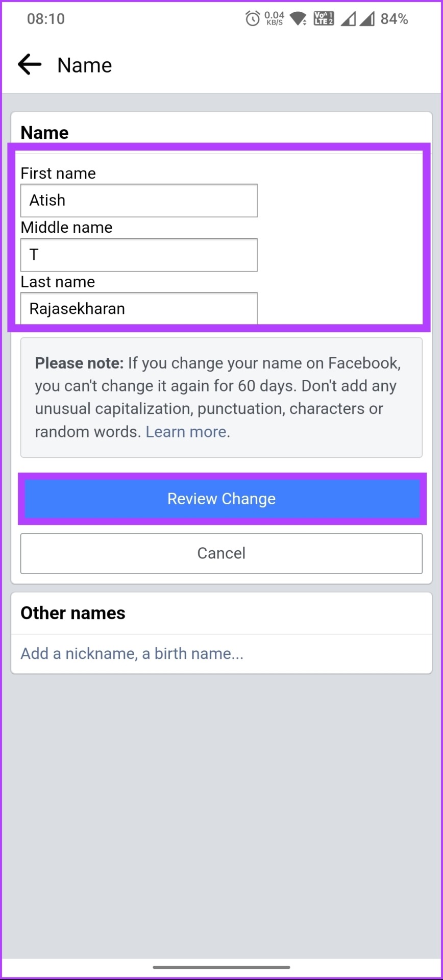
Task: Tap the alarm clock status icon
Action: coord(253,19)
